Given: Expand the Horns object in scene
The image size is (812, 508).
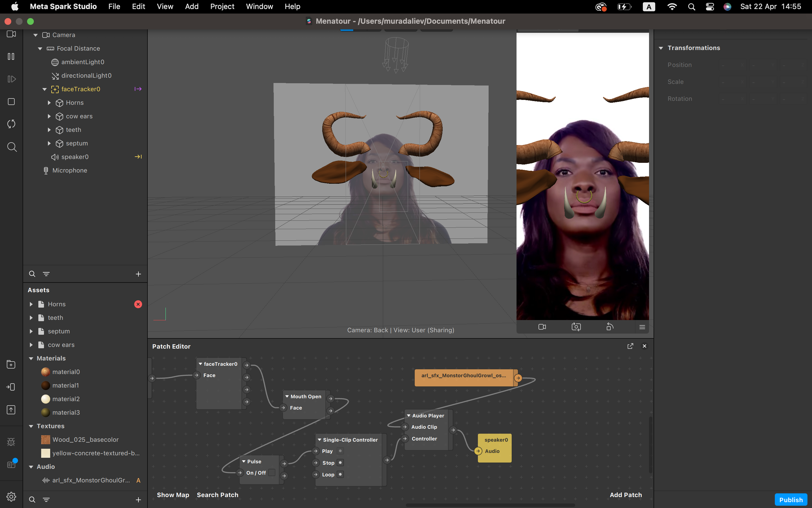Looking at the screenshot, I should 49,102.
